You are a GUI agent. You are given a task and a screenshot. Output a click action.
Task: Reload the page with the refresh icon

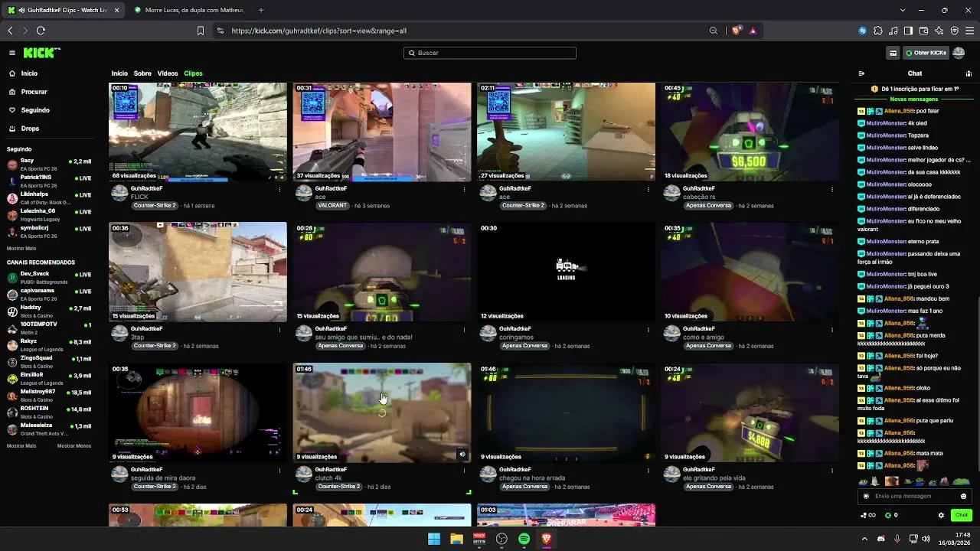point(41,31)
